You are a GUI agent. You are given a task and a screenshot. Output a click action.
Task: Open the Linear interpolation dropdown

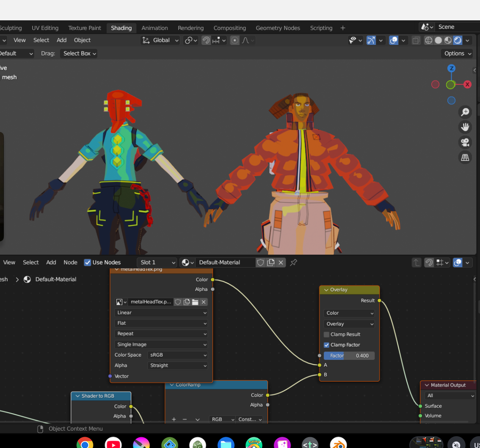point(161,312)
